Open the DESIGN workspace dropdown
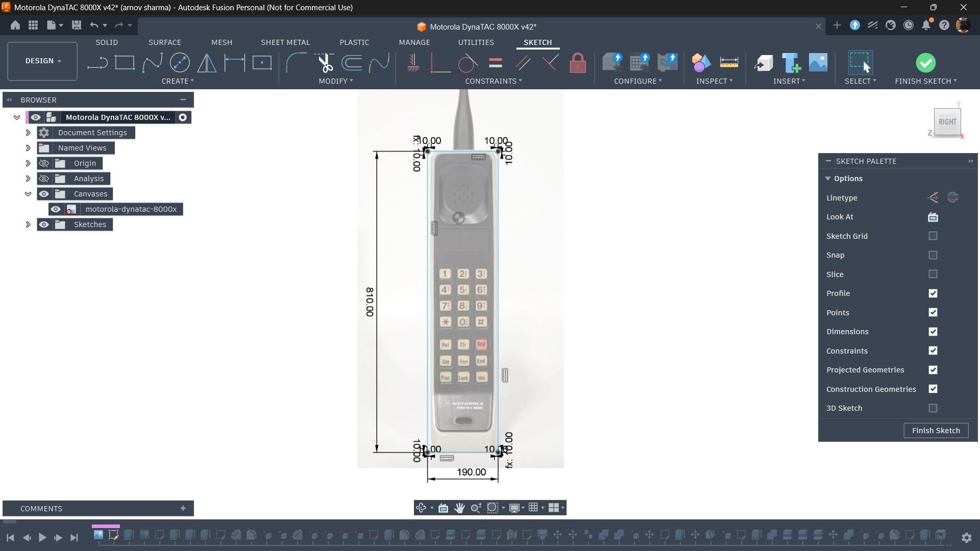This screenshot has width=980, height=551. pos(43,61)
